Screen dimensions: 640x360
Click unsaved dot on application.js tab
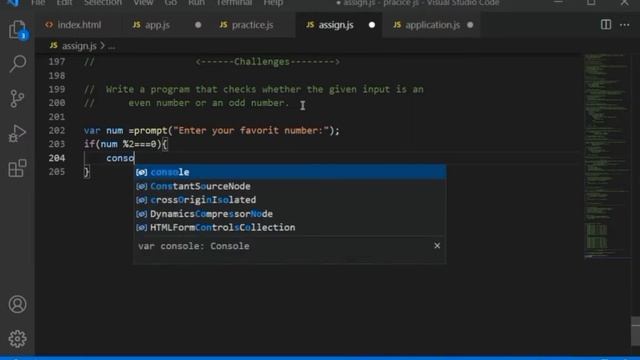(x=470, y=25)
